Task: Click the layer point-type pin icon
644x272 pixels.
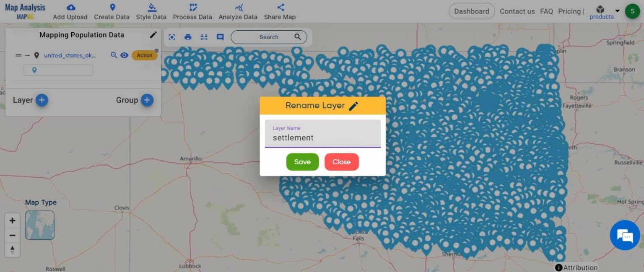Action: 36,55
